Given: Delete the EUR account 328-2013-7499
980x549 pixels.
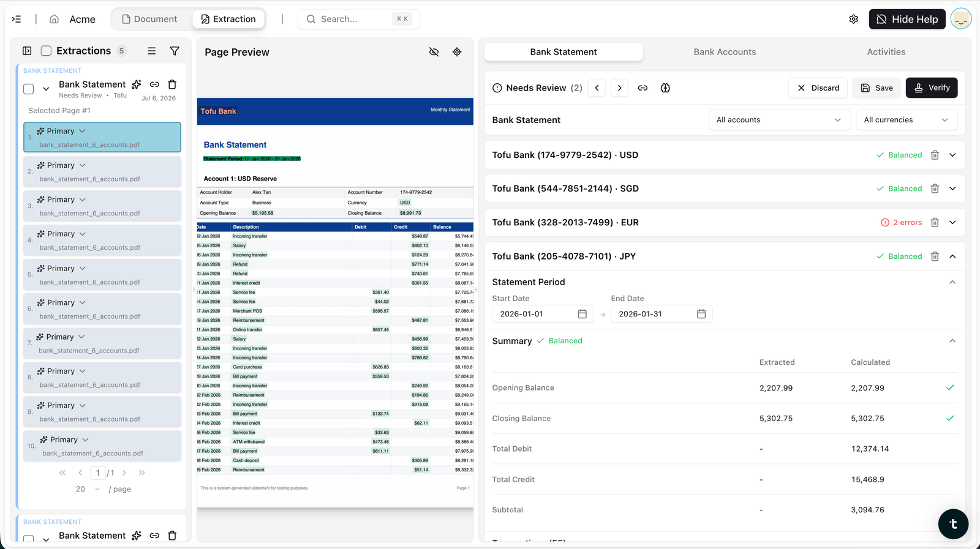Looking at the screenshot, I should tap(935, 222).
